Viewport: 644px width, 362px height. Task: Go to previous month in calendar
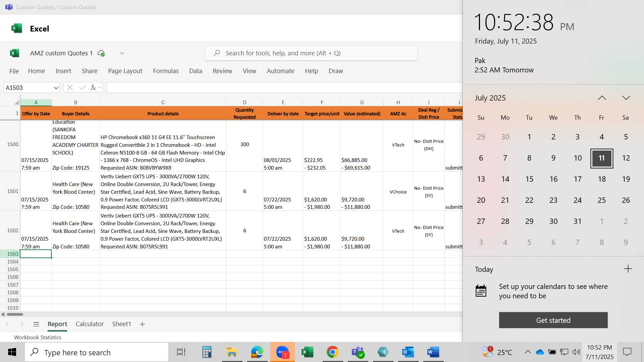click(x=602, y=98)
